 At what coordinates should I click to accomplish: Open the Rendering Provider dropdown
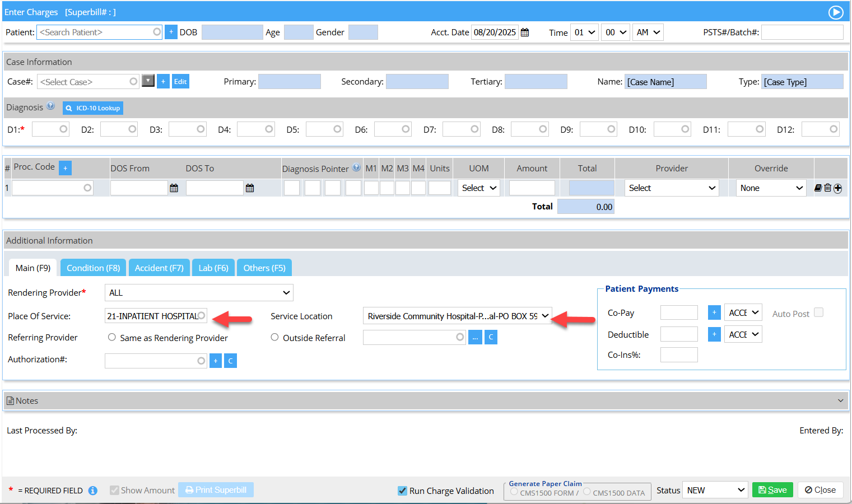click(x=199, y=293)
